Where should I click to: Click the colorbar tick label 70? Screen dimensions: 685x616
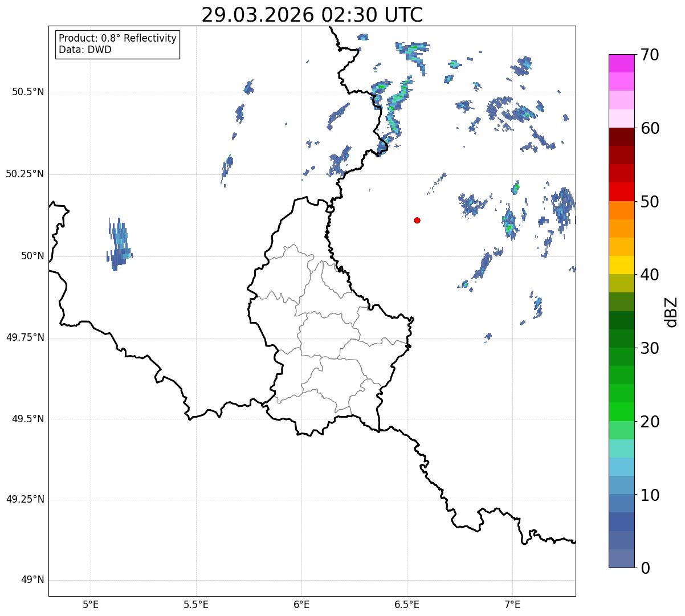(650, 55)
